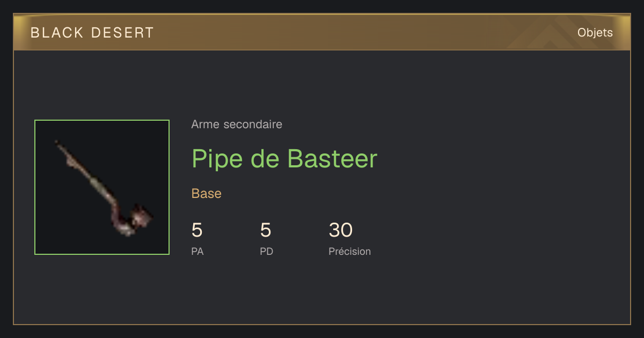Select the PA stat value 5
The image size is (644, 338).
[197, 230]
